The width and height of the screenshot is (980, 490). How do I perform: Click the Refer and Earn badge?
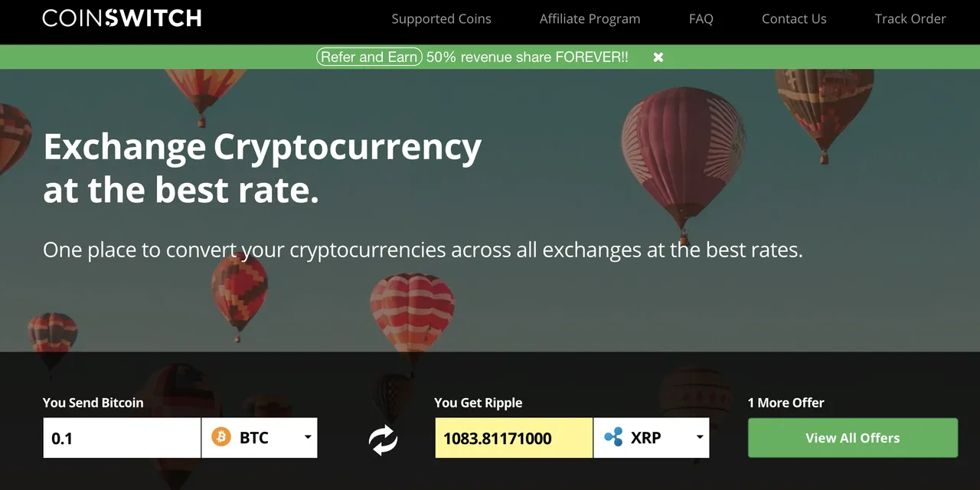click(x=369, y=57)
